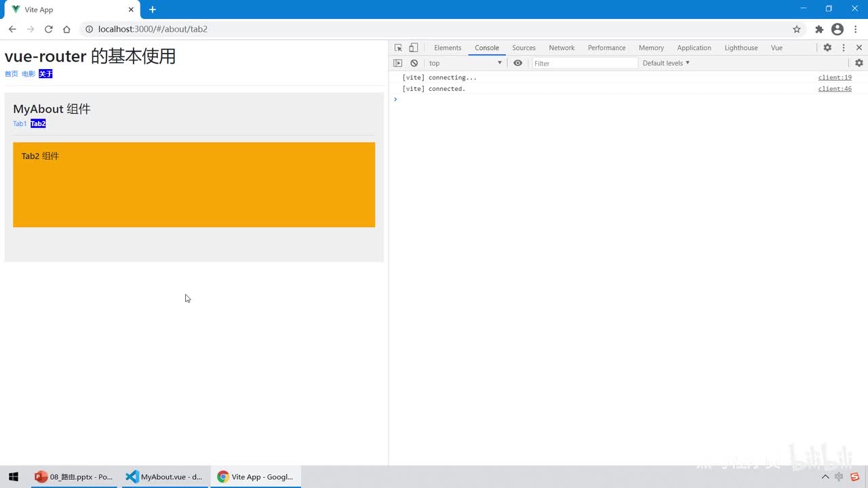Click the '[vite] connected.' console message

tap(434, 89)
